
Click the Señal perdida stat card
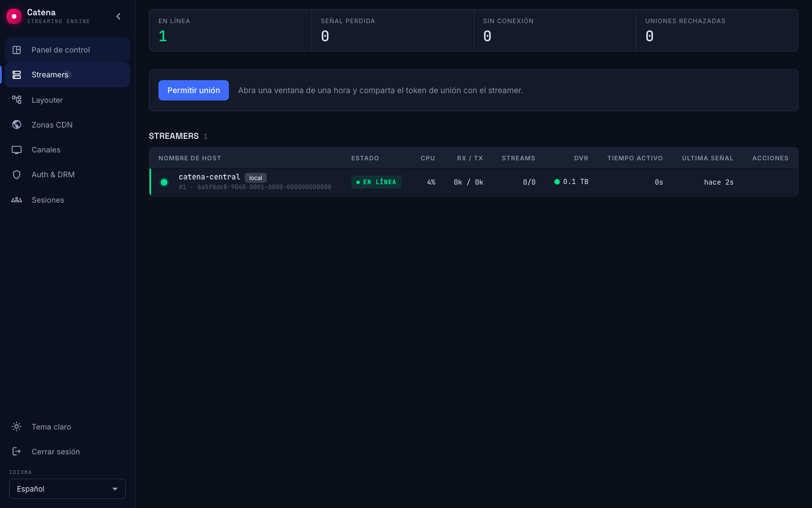tap(392, 30)
